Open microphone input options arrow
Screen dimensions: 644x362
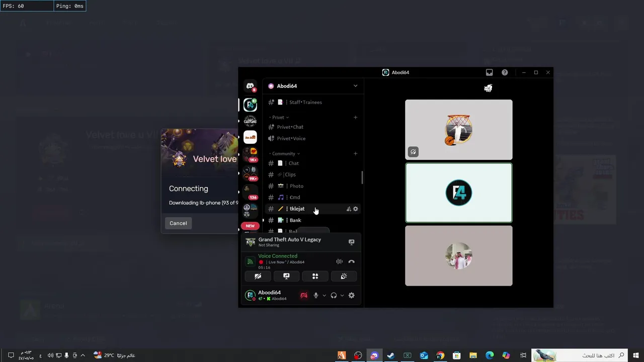324,296
